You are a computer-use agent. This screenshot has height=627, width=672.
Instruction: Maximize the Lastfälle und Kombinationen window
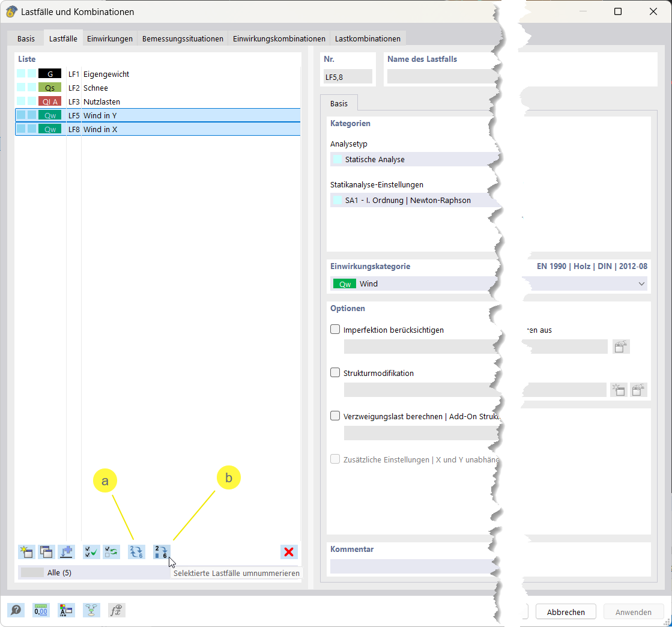click(x=617, y=11)
